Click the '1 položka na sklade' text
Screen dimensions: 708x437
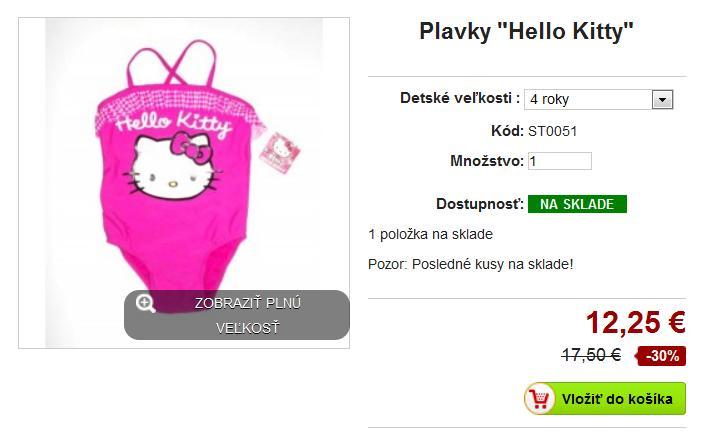pyautogui.click(x=430, y=234)
